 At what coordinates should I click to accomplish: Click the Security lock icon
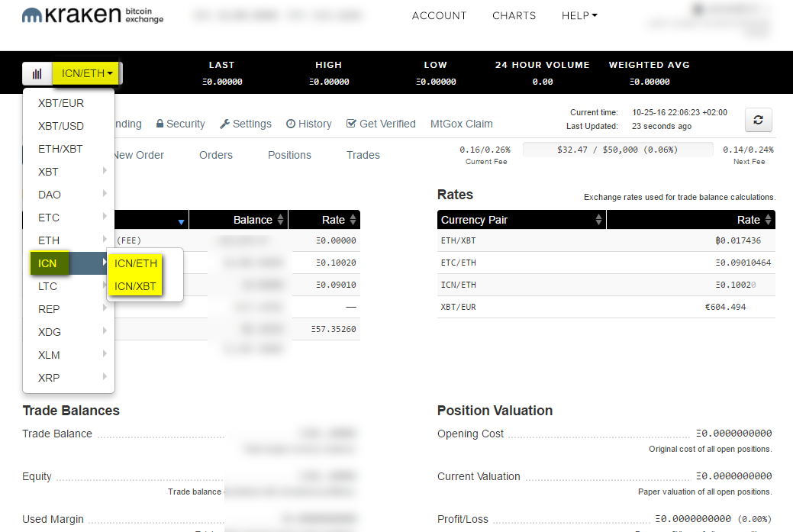tap(160, 124)
